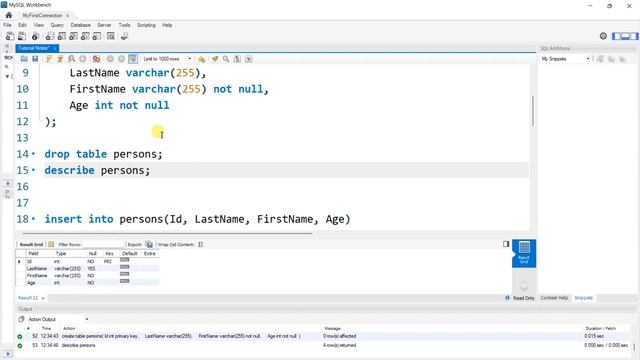Select the LastName row in result grid
The height and width of the screenshot is (360, 640).
click(87, 269)
